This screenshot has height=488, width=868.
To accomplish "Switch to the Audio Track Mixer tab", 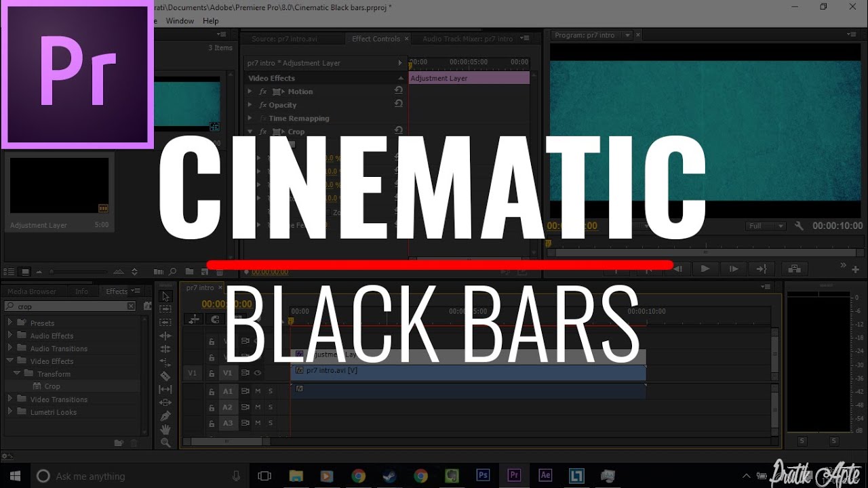I will click(x=468, y=39).
